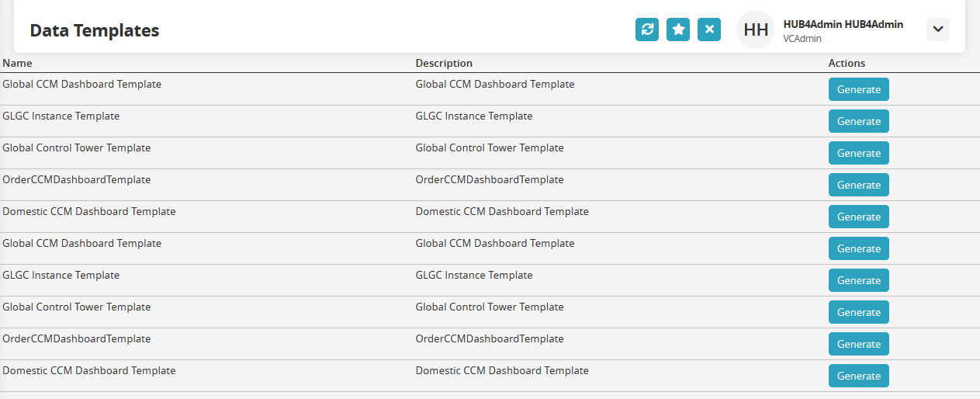Click the Name column header
The image size is (980, 399).
coord(18,63)
